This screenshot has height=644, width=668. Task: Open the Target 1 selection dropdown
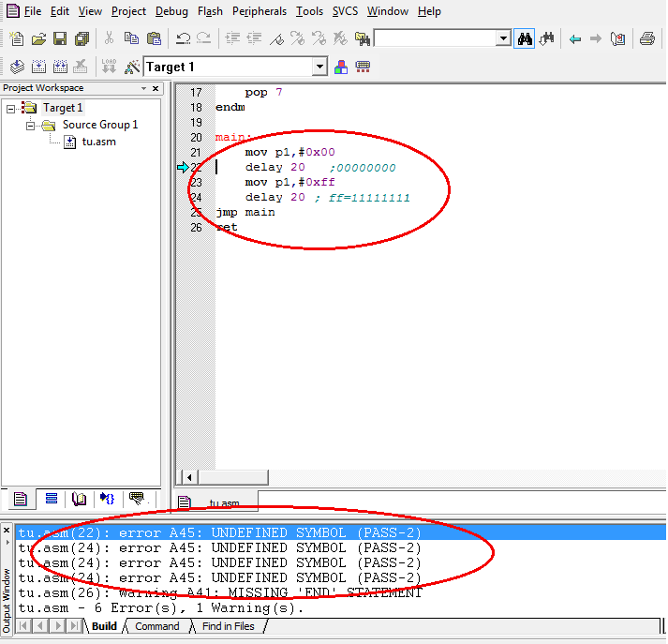pyautogui.click(x=319, y=67)
